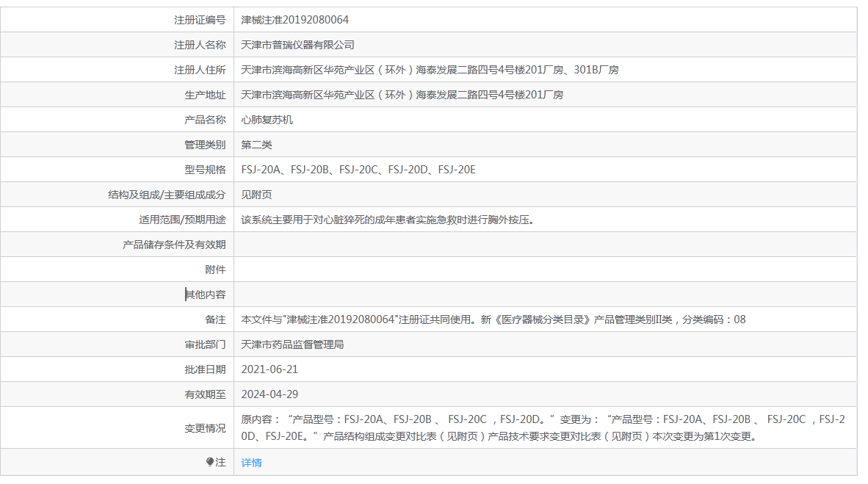Click the 注册人住所 label
Image resolution: width=868 pixels, height=484 pixels.
[200, 70]
